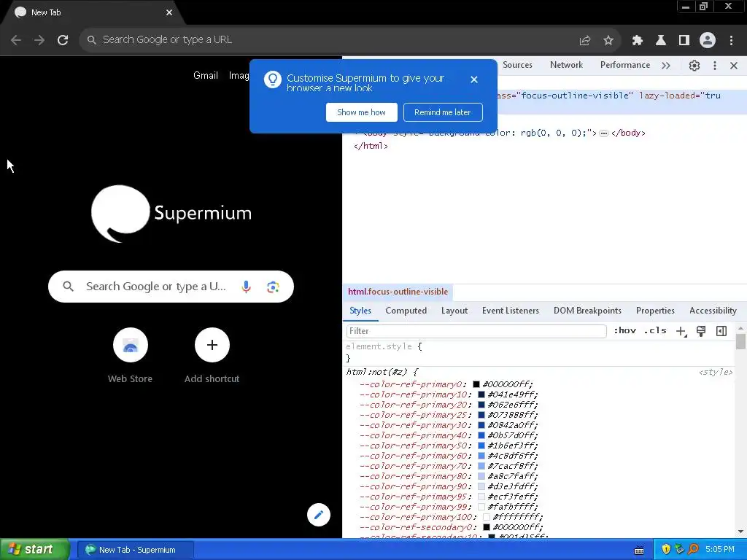Share this page icon in address bar
Image resolution: width=747 pixels, height=560 pixels.
tap(585, 41)
